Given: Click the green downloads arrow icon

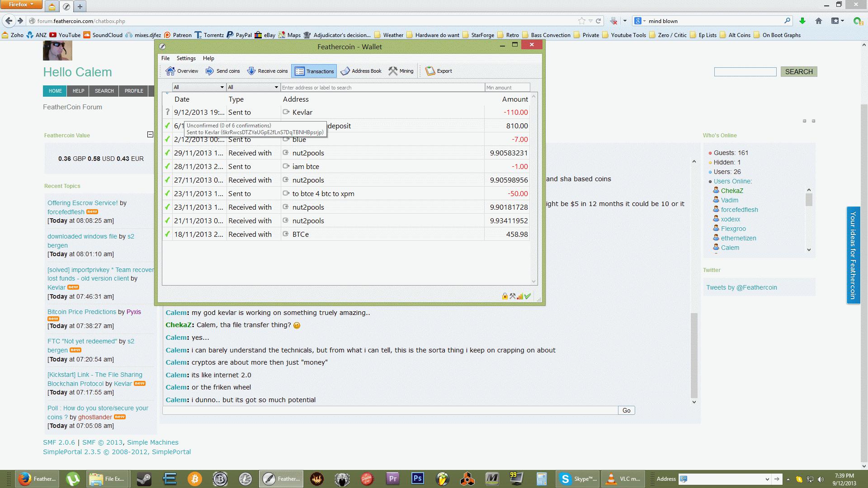Looking at the screenshot, I should 802,21.
